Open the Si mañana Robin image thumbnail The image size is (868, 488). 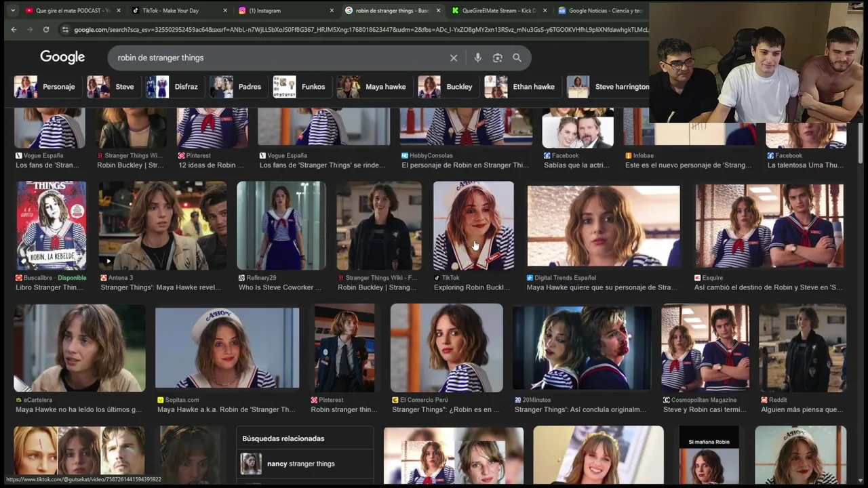(x=709, y=455)
